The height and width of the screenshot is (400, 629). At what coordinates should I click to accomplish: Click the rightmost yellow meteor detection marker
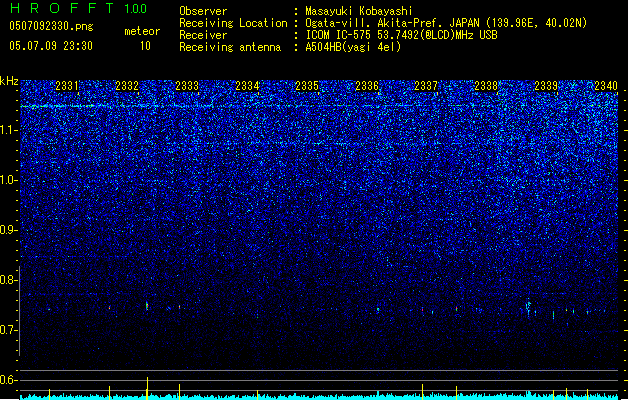click(587, 394)
